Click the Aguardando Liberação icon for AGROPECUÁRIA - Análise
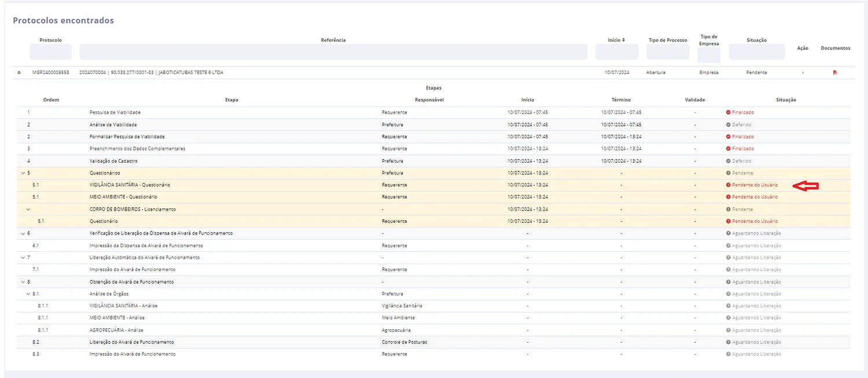Screen dimensions: 868x378 click(x=729, y=330)
